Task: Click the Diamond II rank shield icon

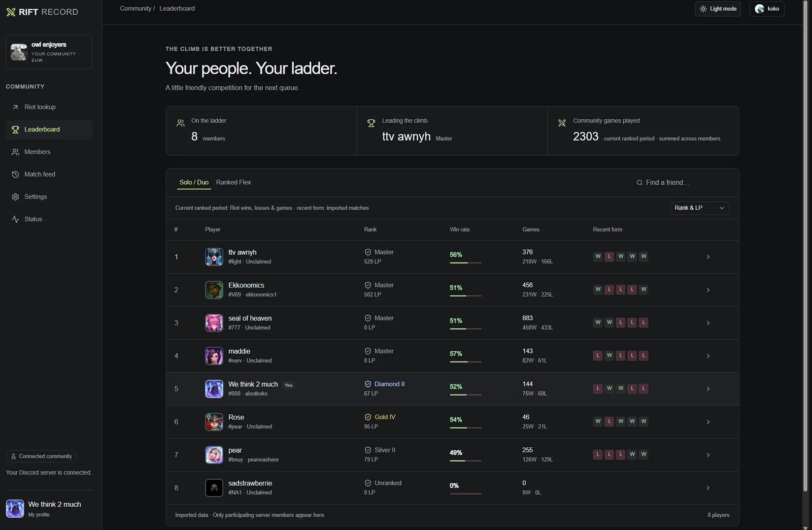Action: click(x=367, y=384)
